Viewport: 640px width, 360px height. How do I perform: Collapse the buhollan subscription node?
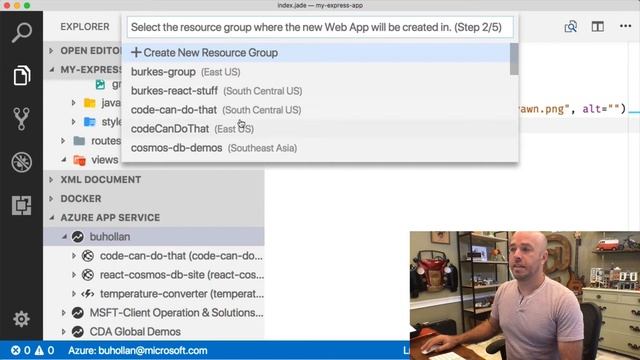64,237
